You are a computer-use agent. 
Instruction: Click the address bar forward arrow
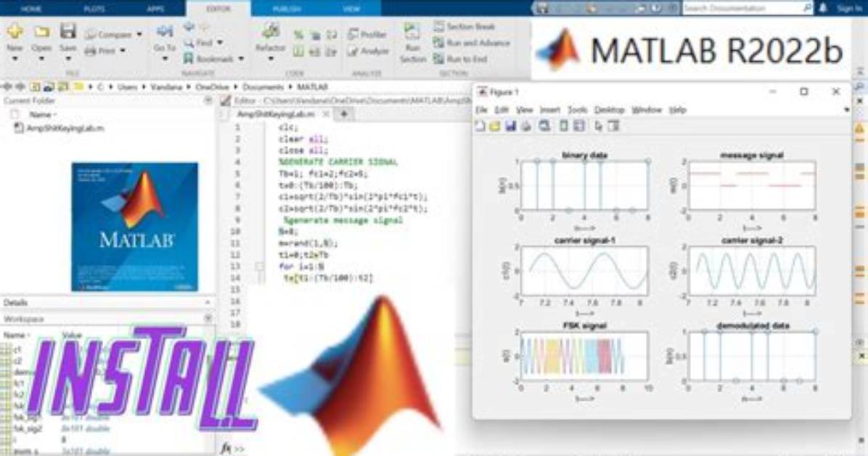pos(20,87)
